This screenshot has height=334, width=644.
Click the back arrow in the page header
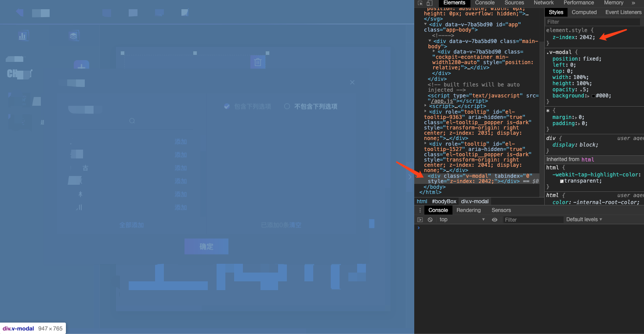(19, 12)
